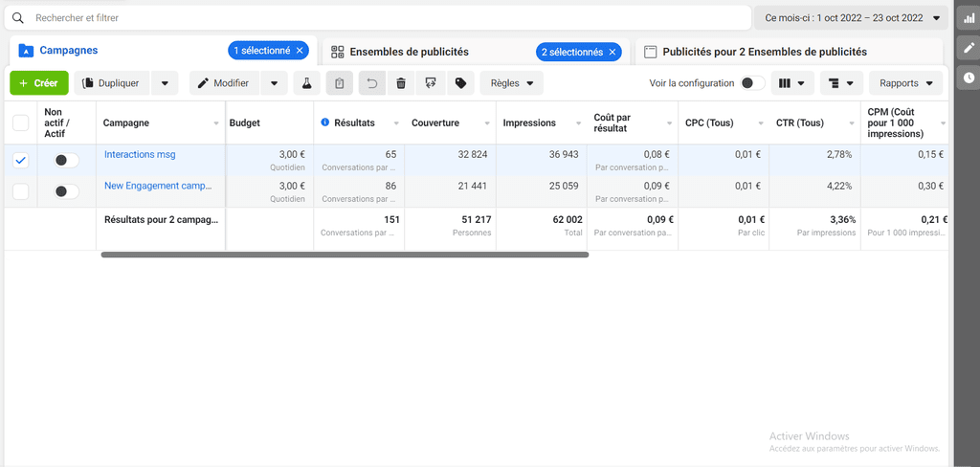Open the CTR (Tous) column sort arrow

click(852, 123)
